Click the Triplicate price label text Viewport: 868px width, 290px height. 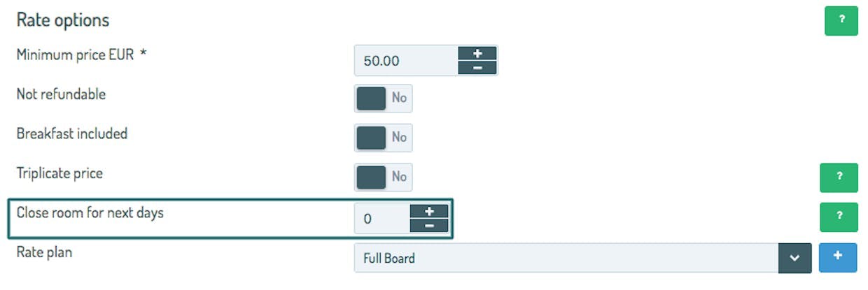[x=59, y=173]
